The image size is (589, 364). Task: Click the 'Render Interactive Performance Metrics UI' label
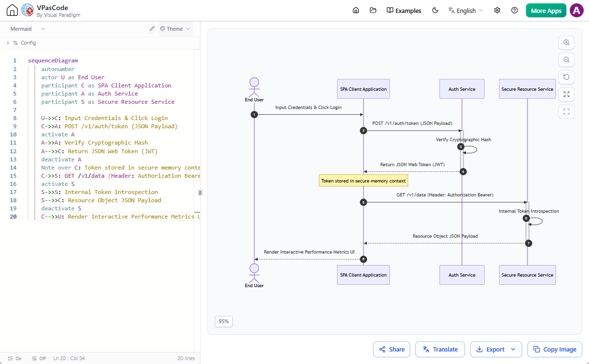point(309,252)
